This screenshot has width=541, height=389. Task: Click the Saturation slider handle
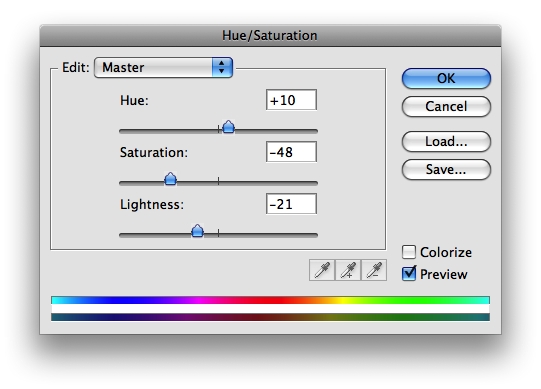170,179
